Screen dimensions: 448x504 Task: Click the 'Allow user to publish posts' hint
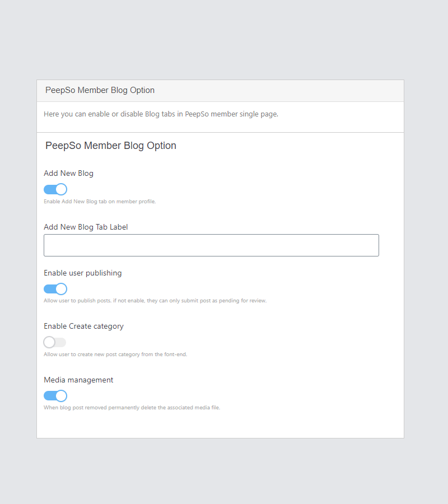click(155, 301)
